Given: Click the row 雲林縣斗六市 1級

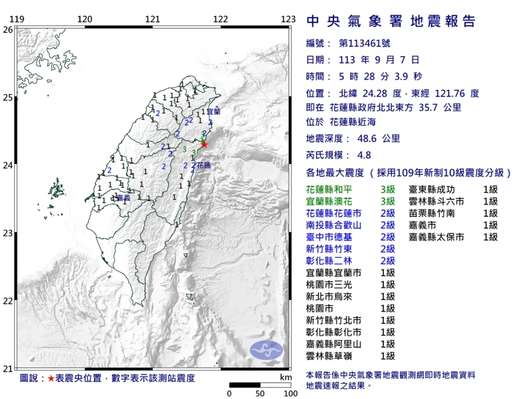Looking at the screenshot, I should click(x=454, y=202).
